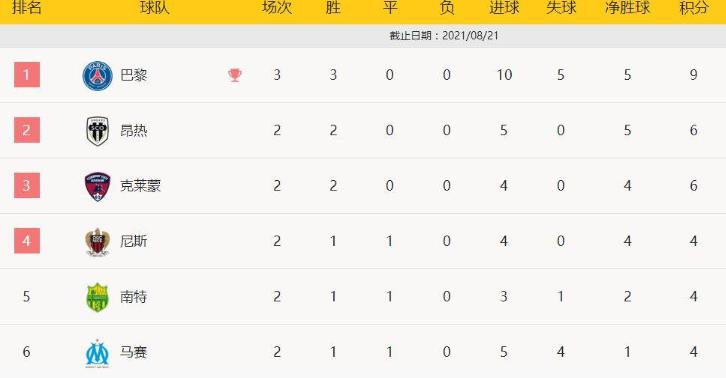
Task: Click the Clermont Foot team badge
Action: point(97,186)
